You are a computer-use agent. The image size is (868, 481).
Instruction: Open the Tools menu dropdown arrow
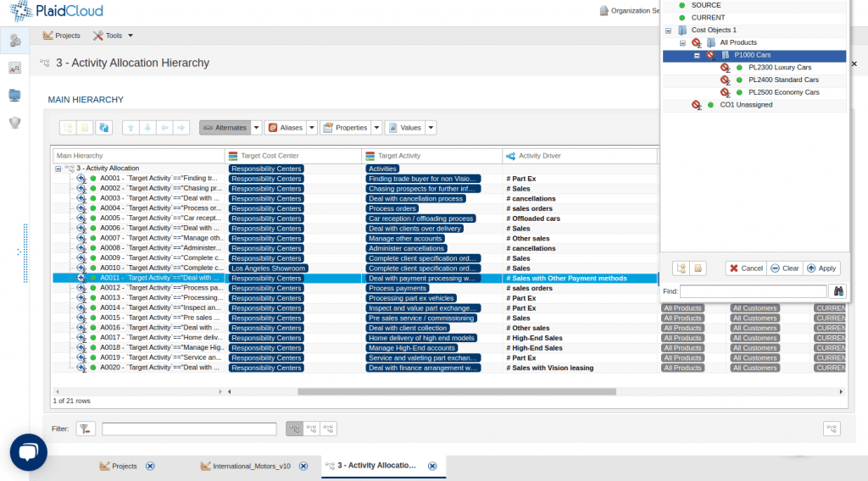[131, 36]
